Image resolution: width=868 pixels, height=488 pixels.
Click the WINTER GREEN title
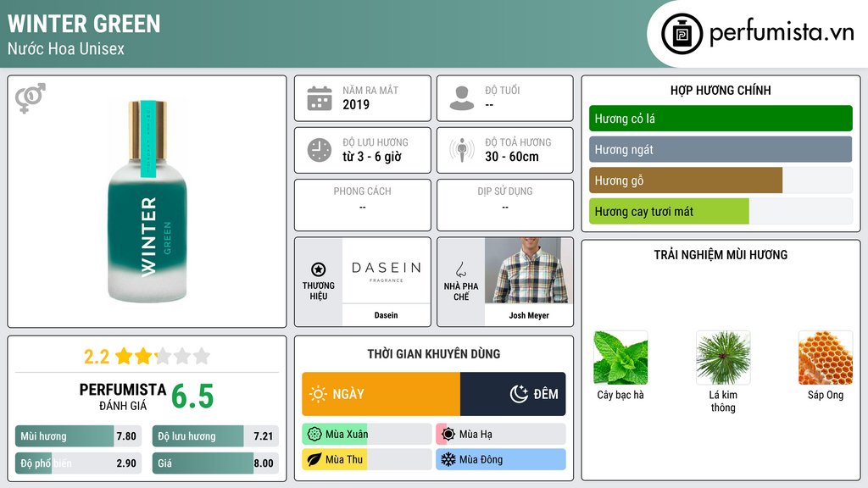pyautogui.click(x=84, y=24)
